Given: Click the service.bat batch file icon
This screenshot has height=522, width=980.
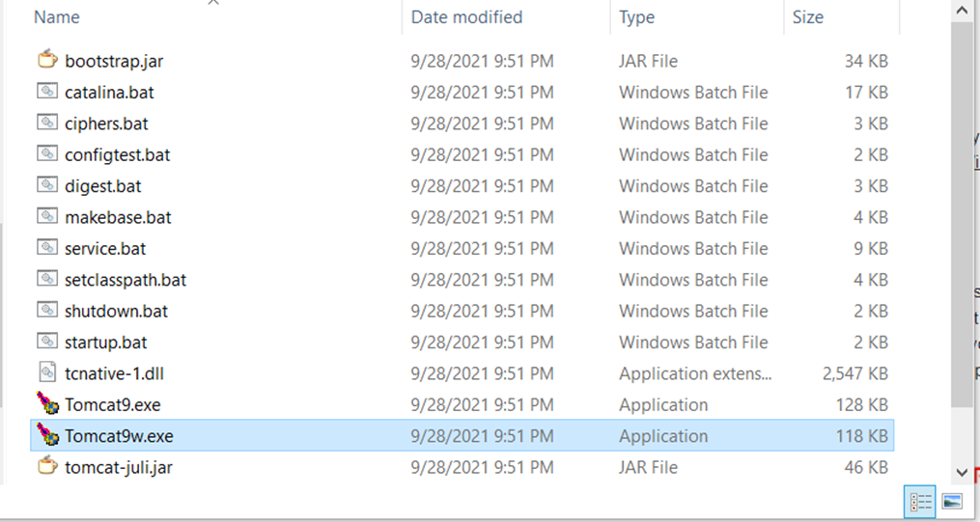Looking at the screenshot, I should [47, 247].
